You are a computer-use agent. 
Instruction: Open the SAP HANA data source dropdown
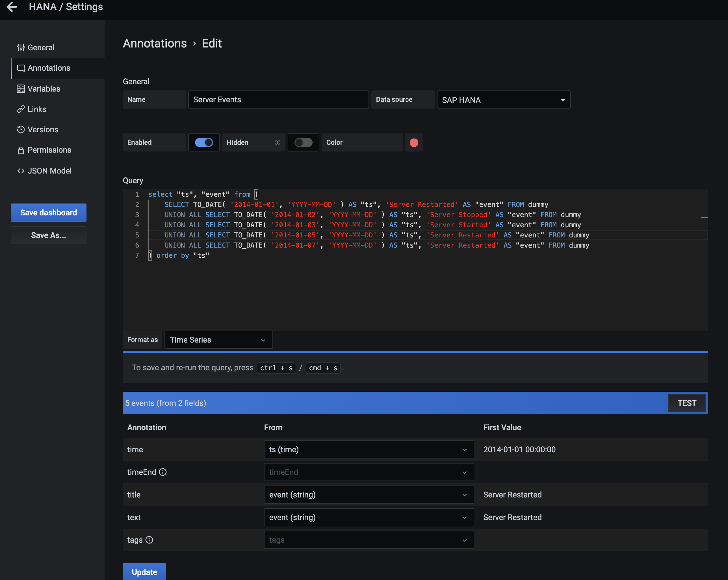[503, 100]
